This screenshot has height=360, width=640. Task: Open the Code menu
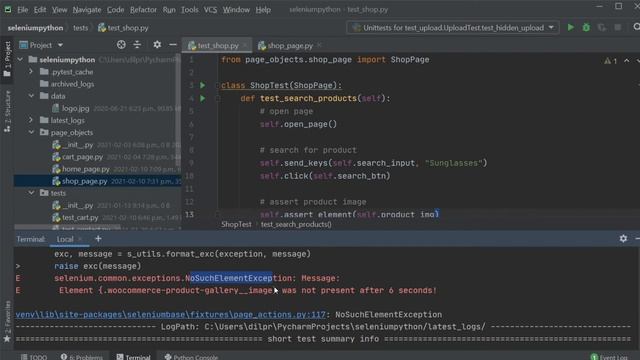115,9
